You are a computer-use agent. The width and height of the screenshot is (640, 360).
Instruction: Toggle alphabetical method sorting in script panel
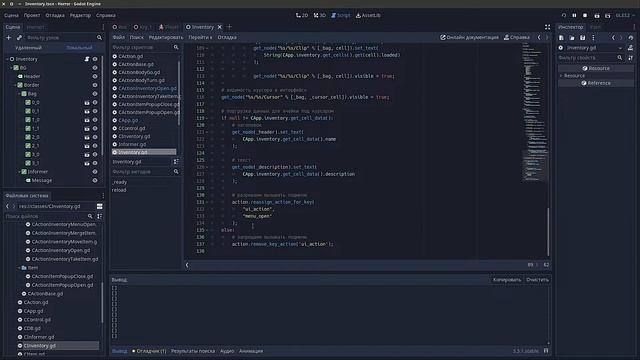(176, 162)
